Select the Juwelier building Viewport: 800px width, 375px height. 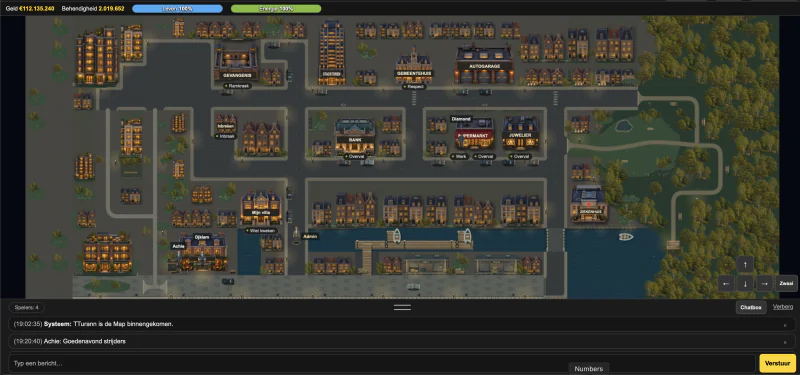pyautogui.click(x=520, y=134)
